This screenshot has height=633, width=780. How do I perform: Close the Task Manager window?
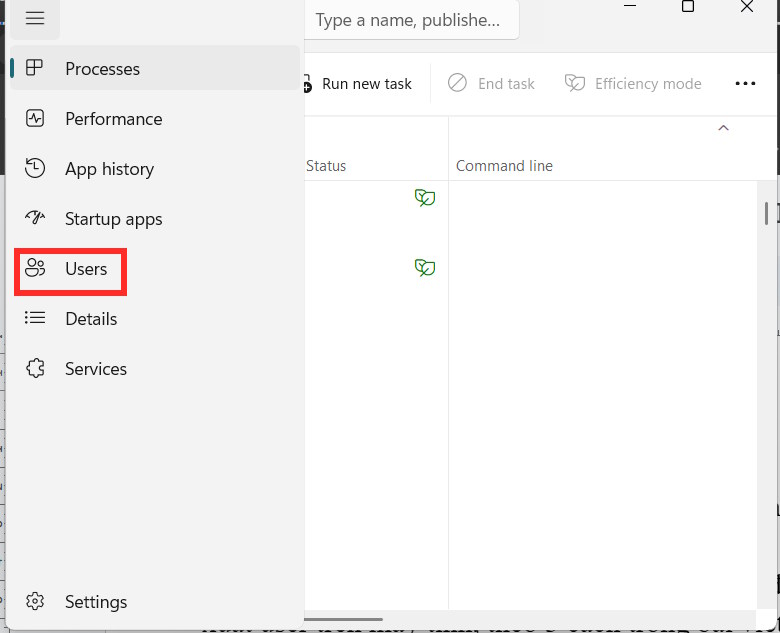click(747, 6)
